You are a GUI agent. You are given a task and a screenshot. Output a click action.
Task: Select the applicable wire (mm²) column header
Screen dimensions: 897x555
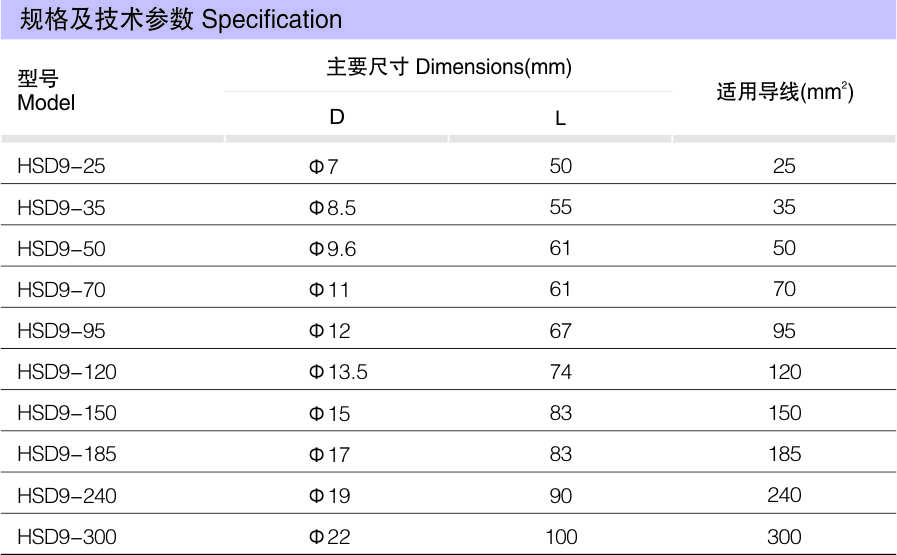[784, 93]
